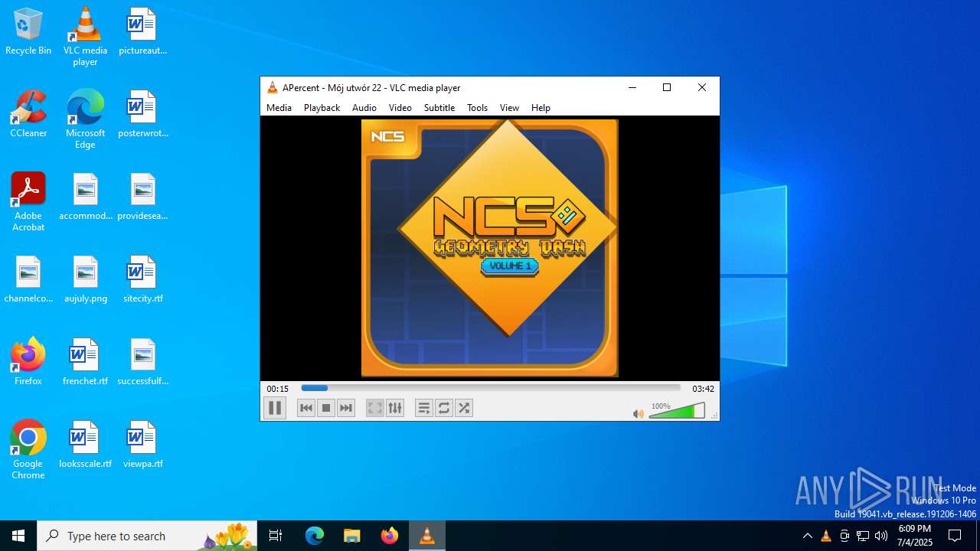Open the Tools menu

(477, 108)
